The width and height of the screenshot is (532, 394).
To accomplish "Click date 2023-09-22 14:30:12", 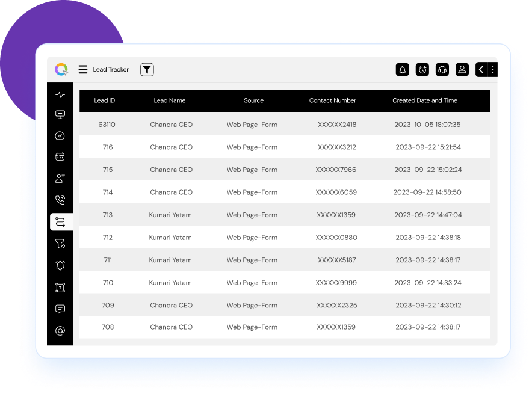I will tap(428, 305).
